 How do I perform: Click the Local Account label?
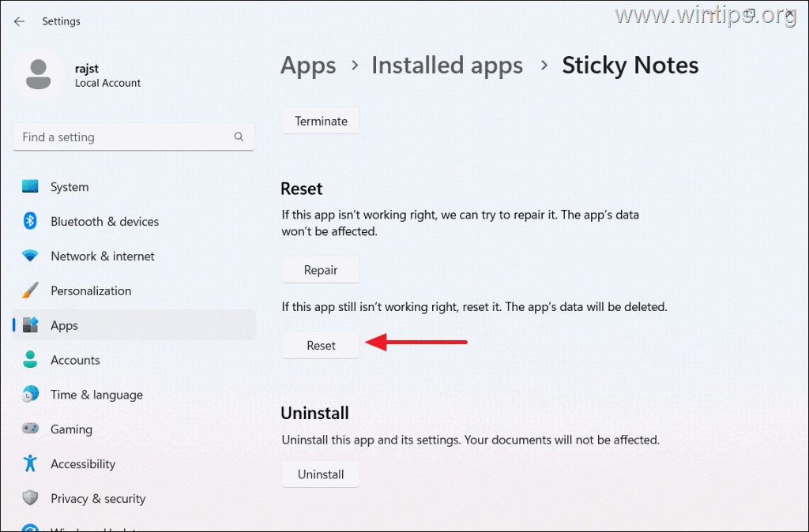tap(107, 83)
